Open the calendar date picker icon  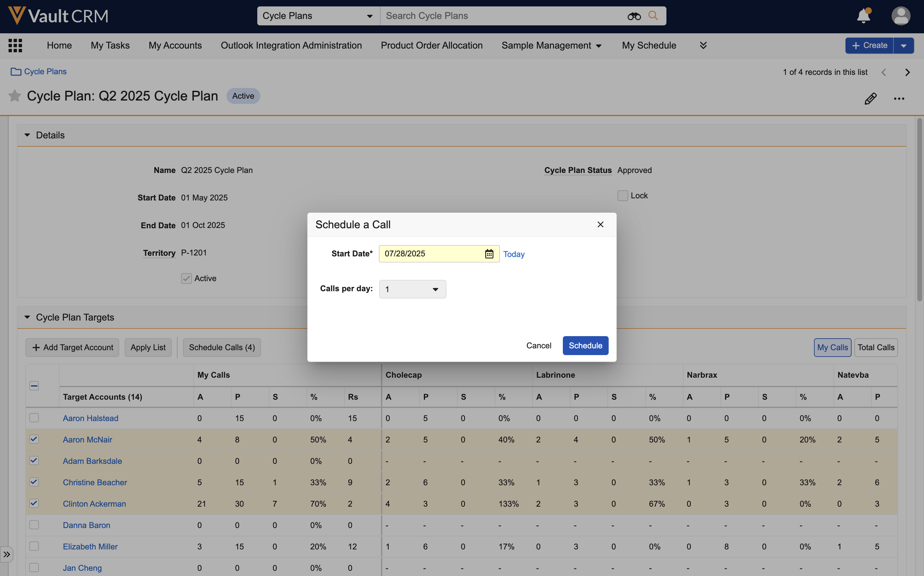coord(489,254)
